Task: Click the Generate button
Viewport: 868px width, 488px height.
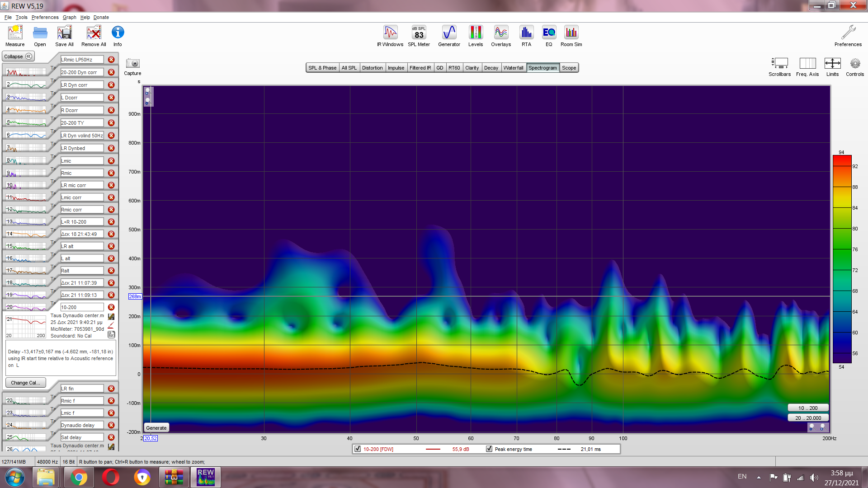Action: (156, 428)
